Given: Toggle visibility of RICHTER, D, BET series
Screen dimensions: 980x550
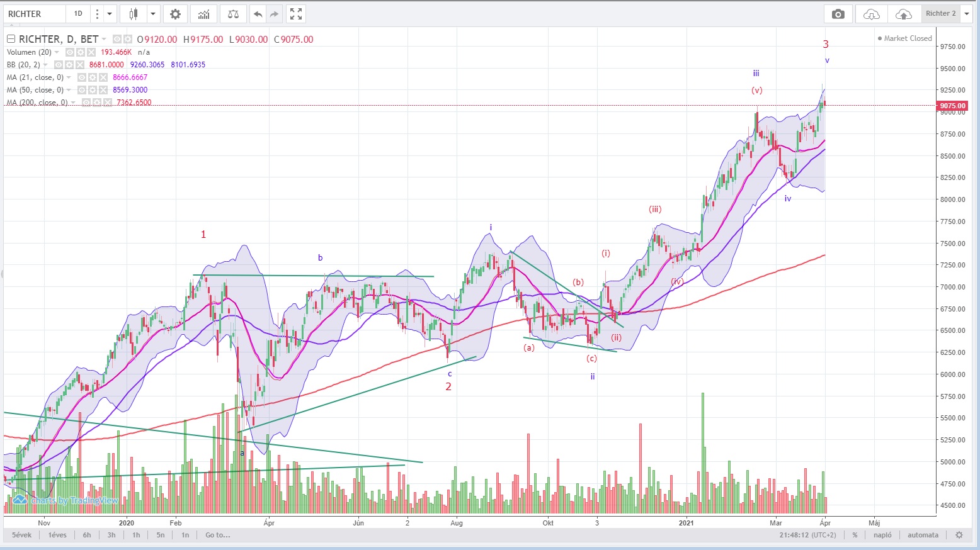Looking at the screenshot, I should tap(117, 39).
